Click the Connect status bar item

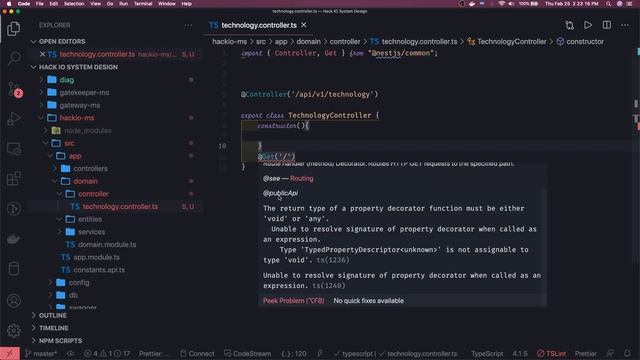pyautogui.click(x=197, y=353)
